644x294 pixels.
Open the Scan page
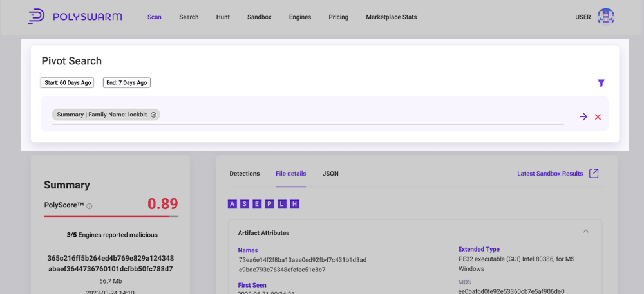155,17
